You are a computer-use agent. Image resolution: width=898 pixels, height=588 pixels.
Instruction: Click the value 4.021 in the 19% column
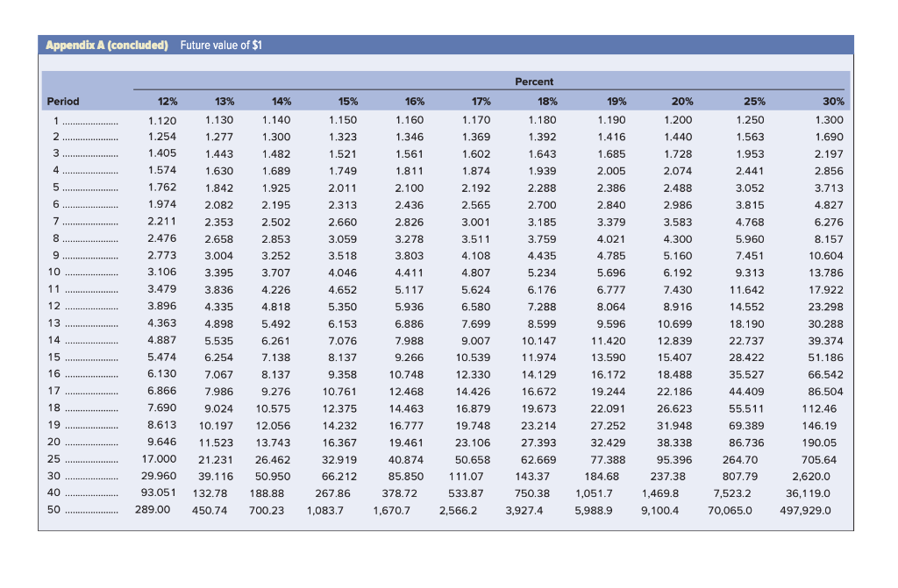coord(611,239)
